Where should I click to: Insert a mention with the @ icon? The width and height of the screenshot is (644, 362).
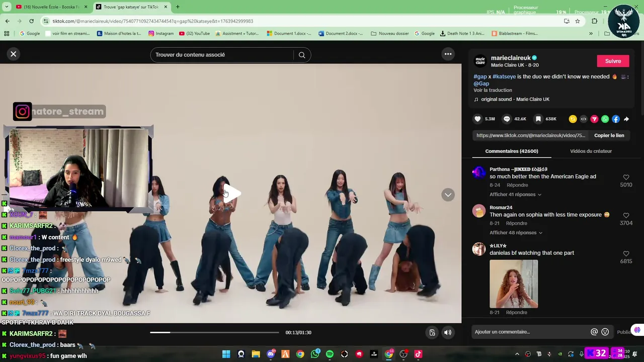click(x=594, y=332)
